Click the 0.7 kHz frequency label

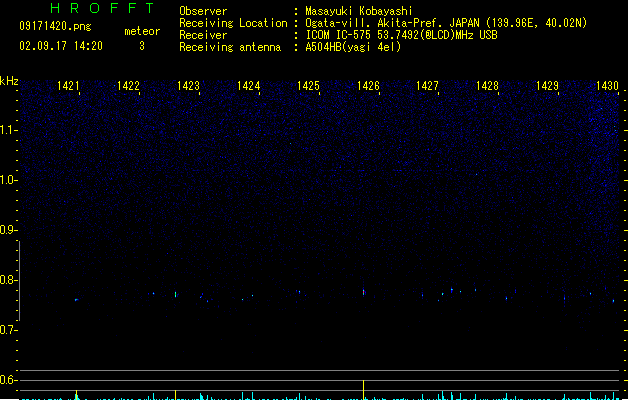(x=8, y=330)
